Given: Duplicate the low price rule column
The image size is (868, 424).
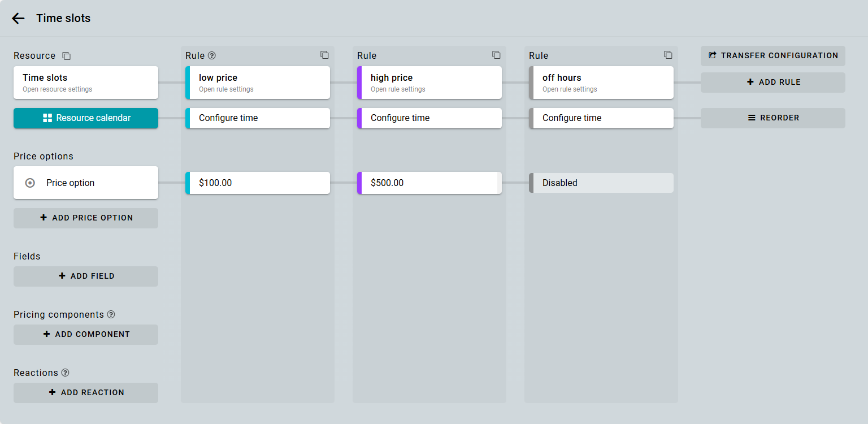Looking at the screenshot, I should click(324, 55).
